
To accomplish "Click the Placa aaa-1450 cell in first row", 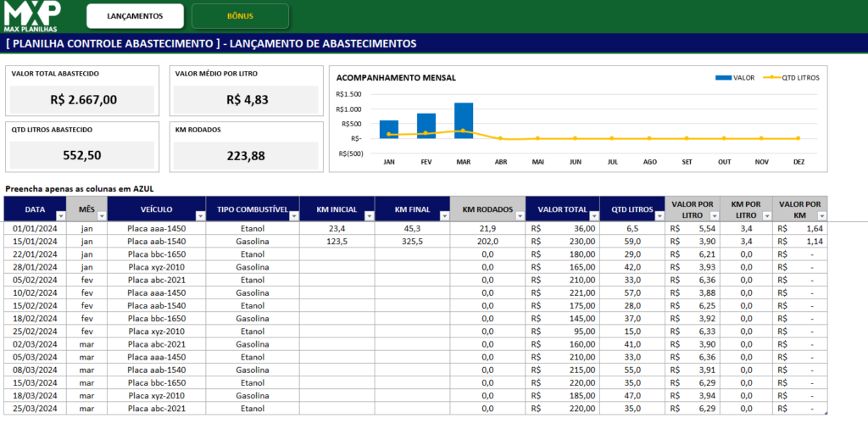I will (x=156, y=229).
